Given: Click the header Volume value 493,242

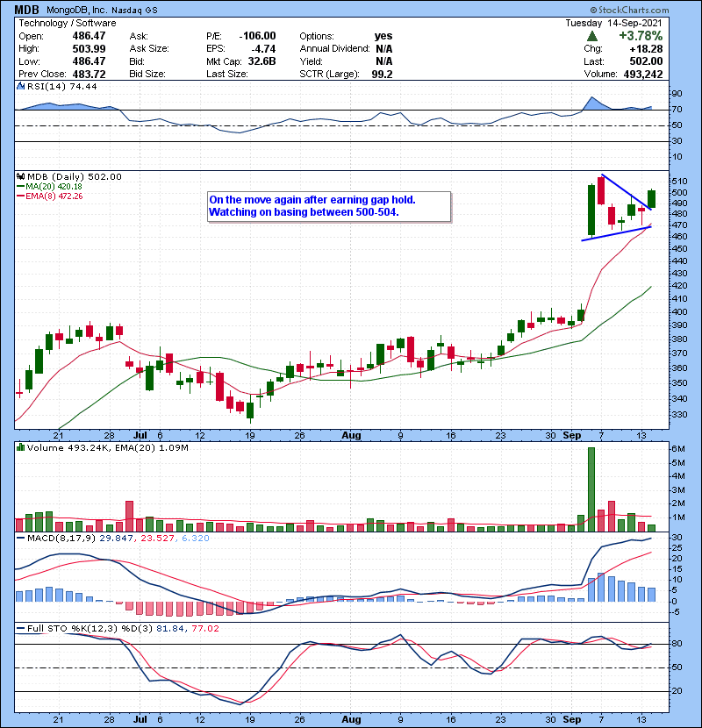Looking at the screenshot, I should click(643, 74).
